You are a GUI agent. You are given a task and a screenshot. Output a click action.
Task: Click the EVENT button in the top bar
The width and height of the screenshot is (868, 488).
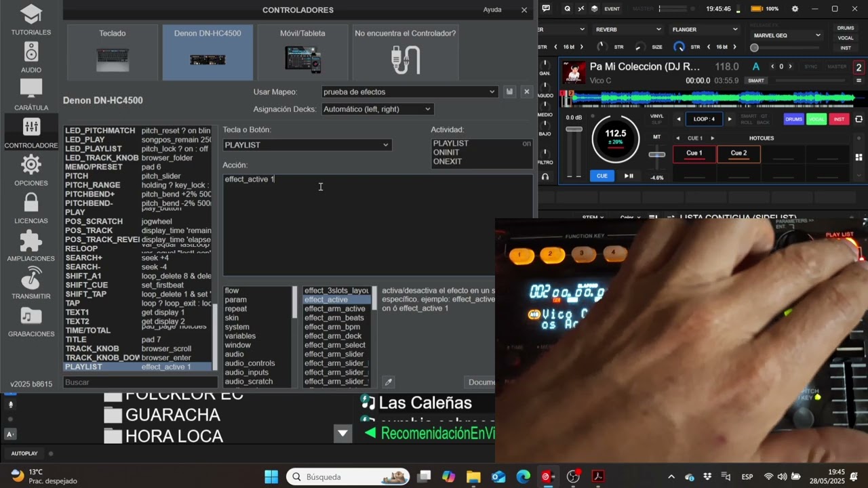tap(612, 9)
